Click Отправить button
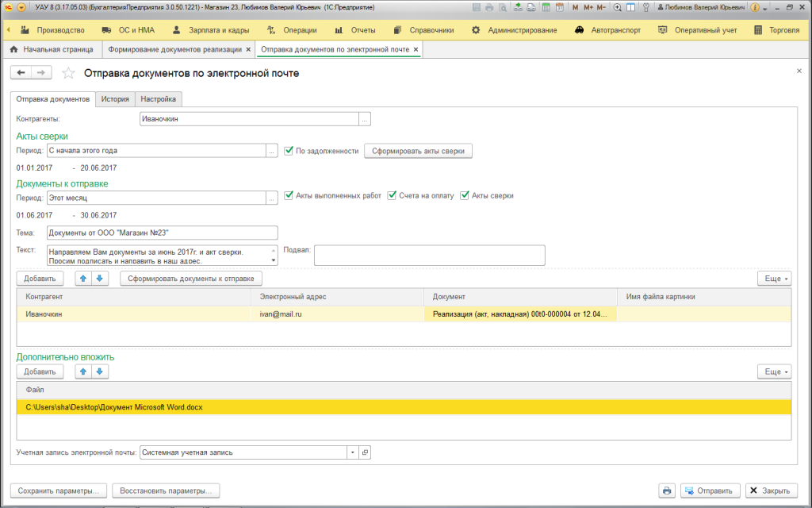 point(710,491)
